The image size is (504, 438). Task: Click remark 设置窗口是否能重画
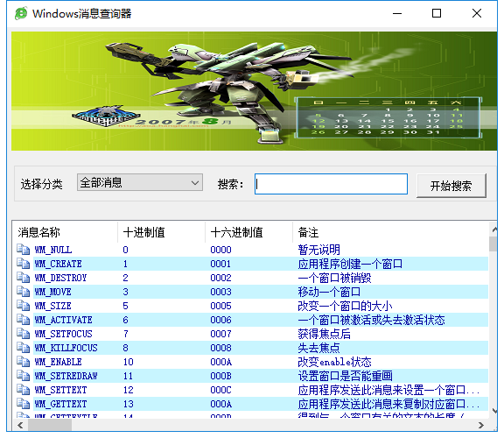tap(345, 376)
